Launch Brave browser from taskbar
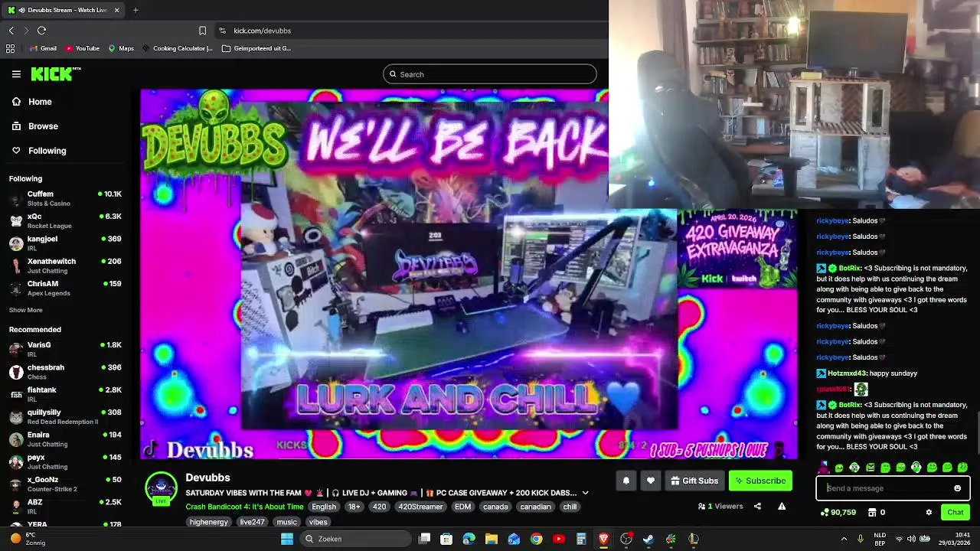This screenshot has height=551, width=980. (603, 539)
